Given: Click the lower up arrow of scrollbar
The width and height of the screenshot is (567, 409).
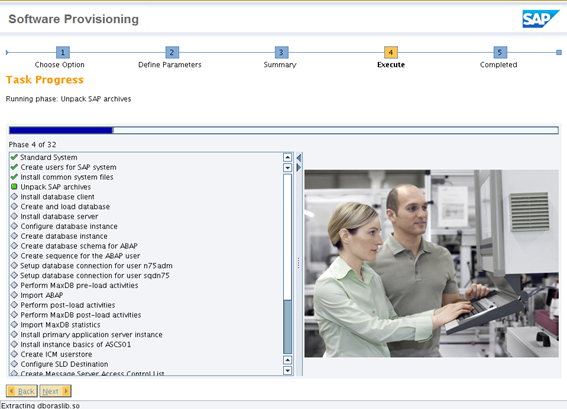Looking at the screenshot, I should click(287, 360).
